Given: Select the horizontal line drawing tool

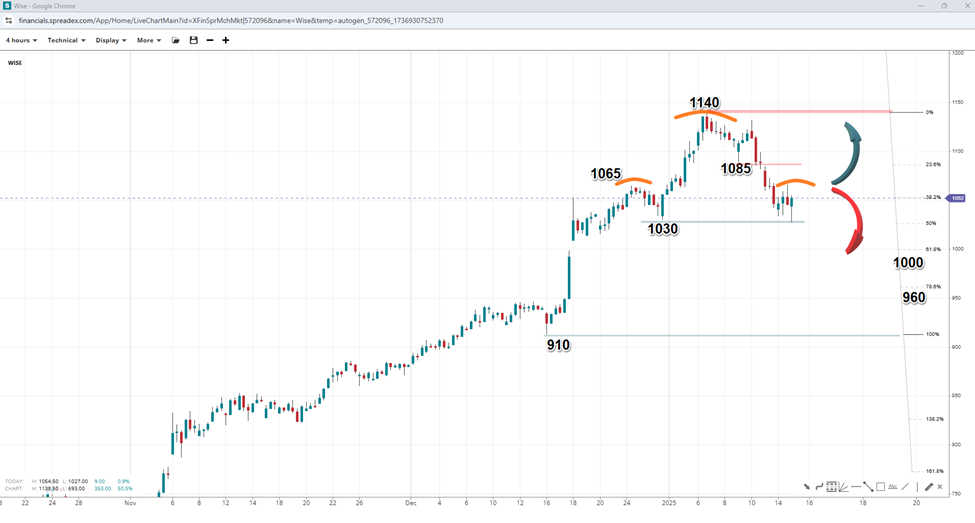Looking at the screenshot, I should click(x=856, y=487).
